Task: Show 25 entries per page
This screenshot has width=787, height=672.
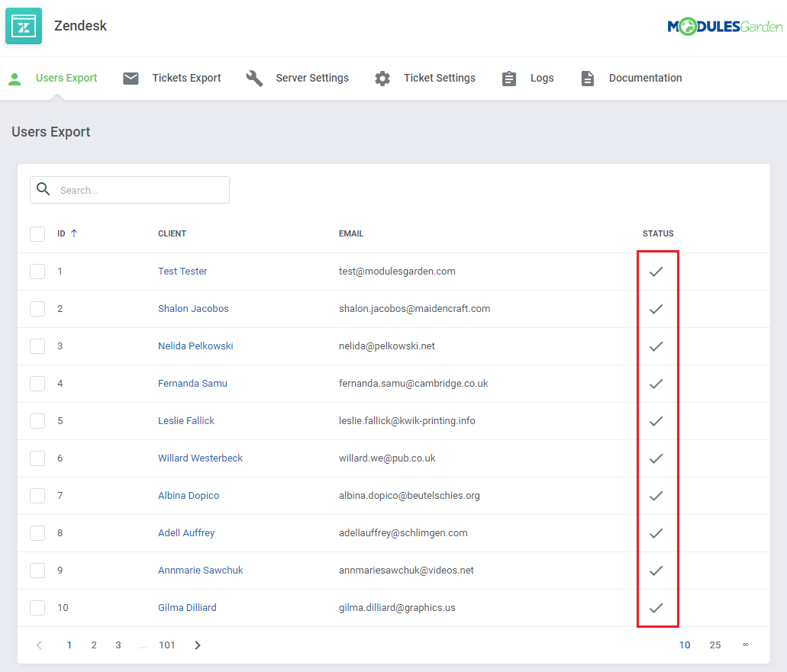Action: [x=714, y=645]
